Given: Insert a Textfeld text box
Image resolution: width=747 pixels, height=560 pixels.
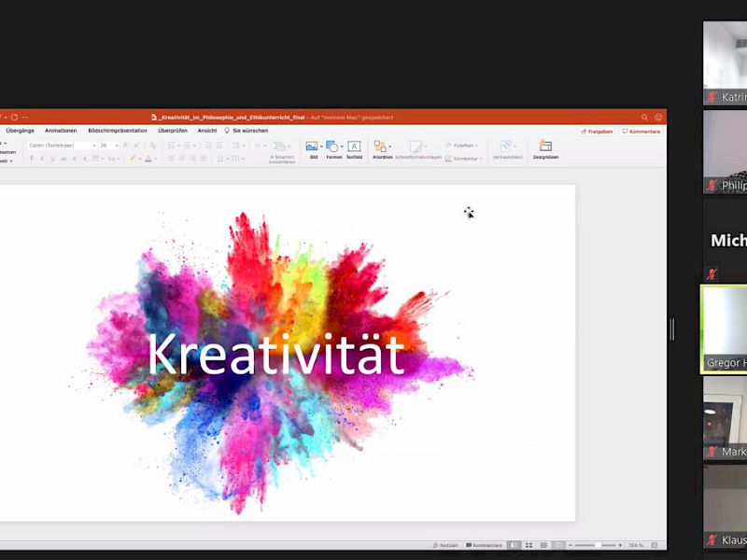Looking at the screenshot, I should (354, 147).
